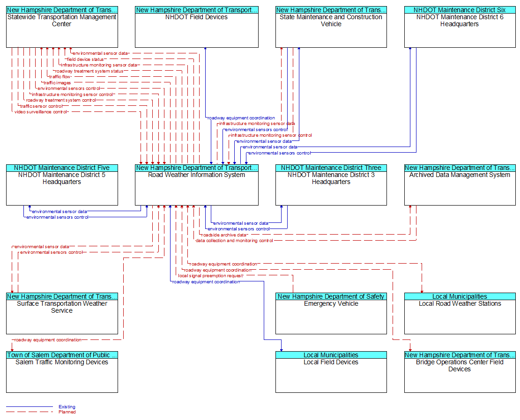The image size is (520, 420).
Task: Click the NHDOT Field Devices box
Action: click(197, 27)
